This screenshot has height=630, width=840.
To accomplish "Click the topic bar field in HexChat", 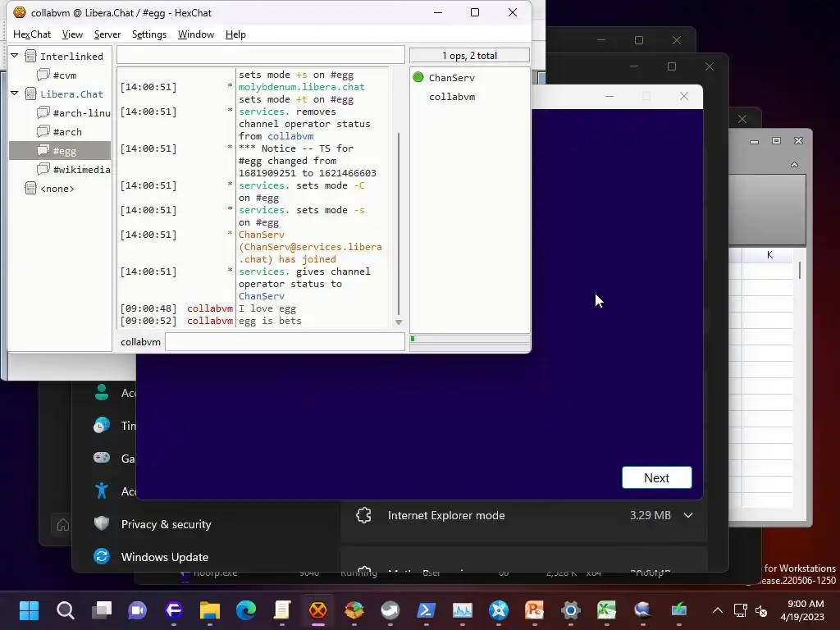I will (260, 55).
